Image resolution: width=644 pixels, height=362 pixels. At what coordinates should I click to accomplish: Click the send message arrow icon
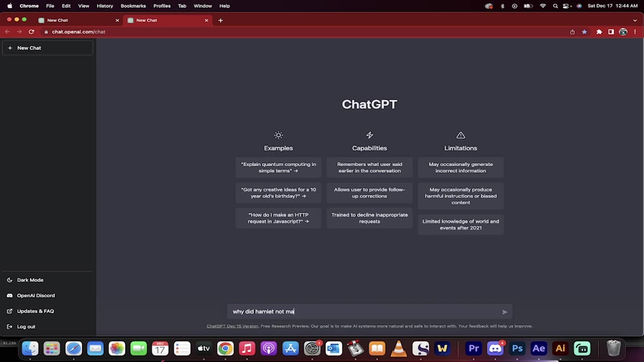pyautogui.click(x=505, y=312)
